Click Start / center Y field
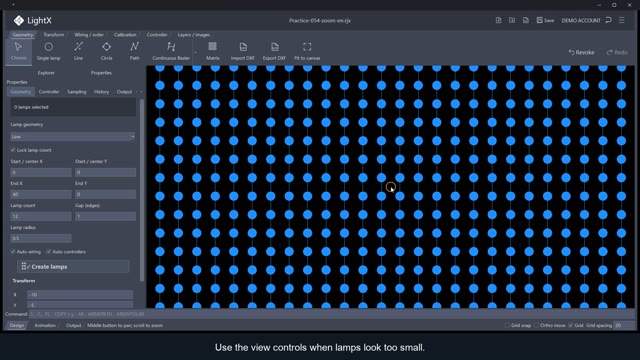The image size is (640, 360). pos(105,172)
